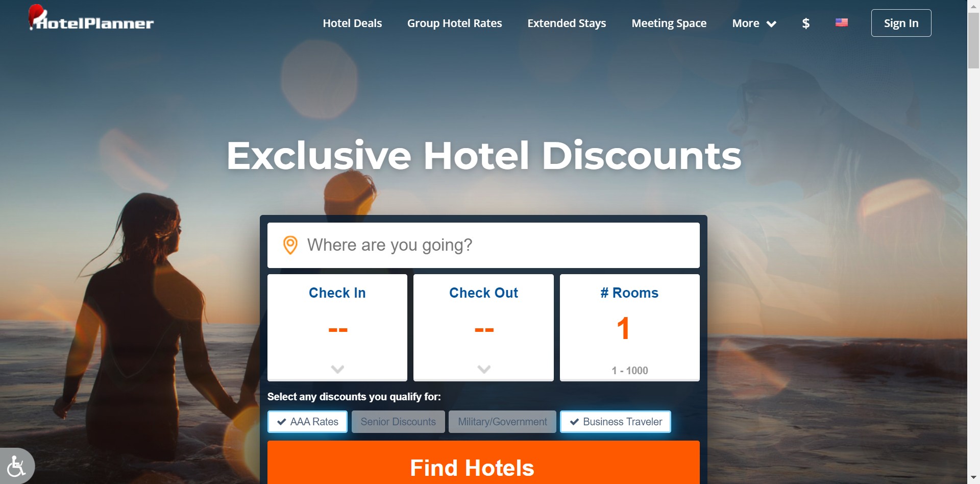Expand the Check In date picker
Viewport: 980px width, 484px height.
tap(337, 328)
